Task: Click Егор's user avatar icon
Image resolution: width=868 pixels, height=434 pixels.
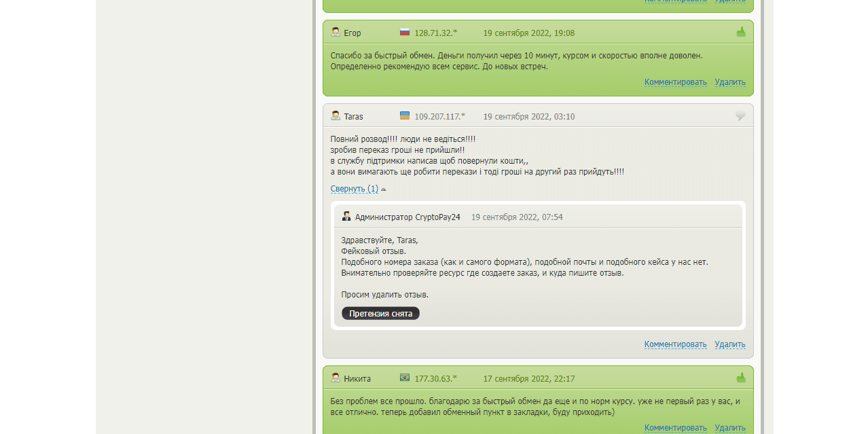Action: 336,32
